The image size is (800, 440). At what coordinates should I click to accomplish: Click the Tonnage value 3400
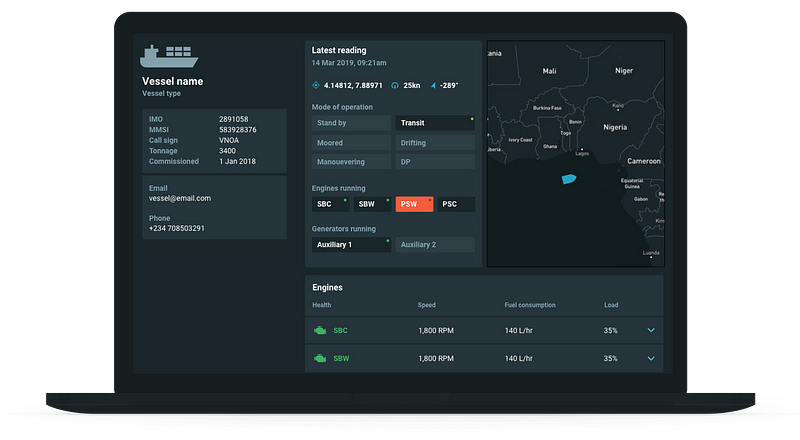228,151
